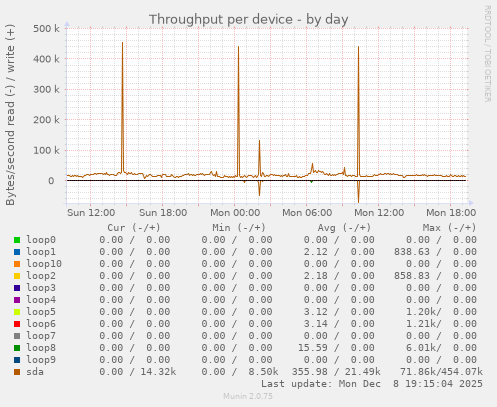Click the 'loop5' legend label
The image size is (497, 407).
click(x=41, y=312)
